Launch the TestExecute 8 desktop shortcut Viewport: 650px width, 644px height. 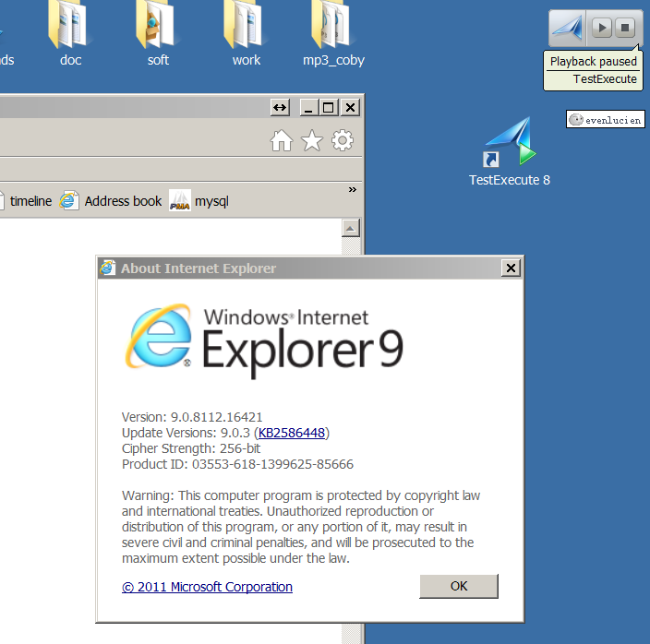tap(510, 151)
